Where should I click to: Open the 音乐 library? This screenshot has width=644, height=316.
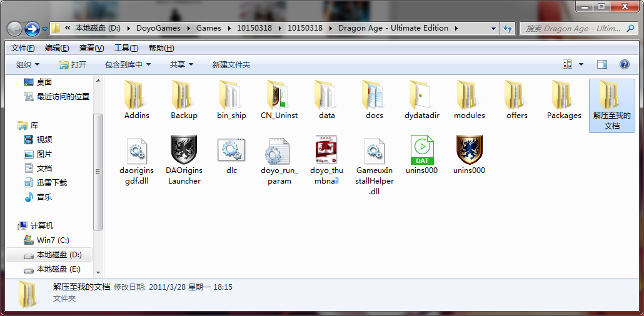(x=38, y=197)
